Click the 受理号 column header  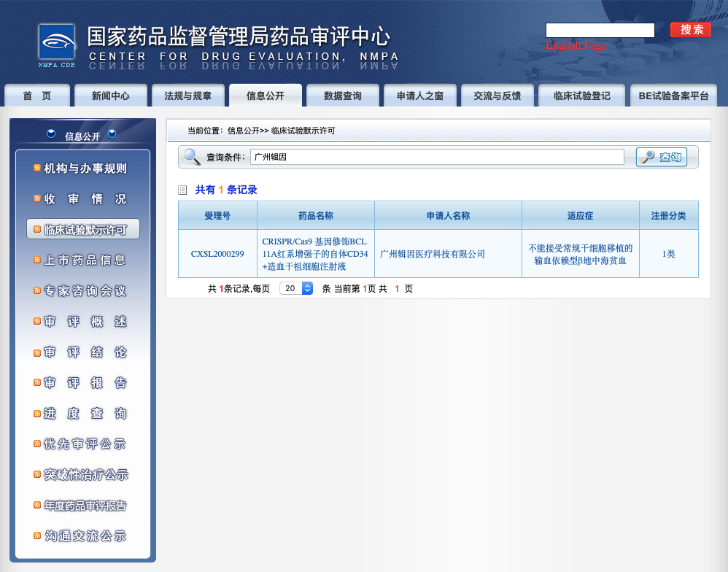[217, 215]
